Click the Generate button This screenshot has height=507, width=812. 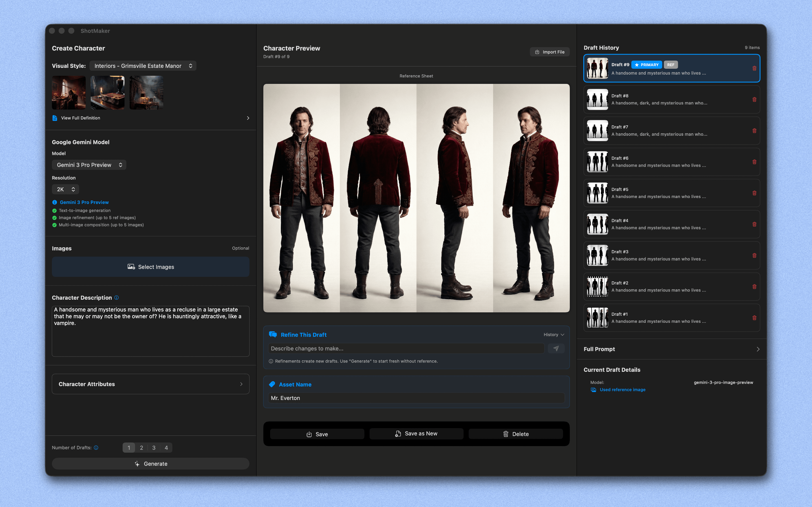coord(150,463)
